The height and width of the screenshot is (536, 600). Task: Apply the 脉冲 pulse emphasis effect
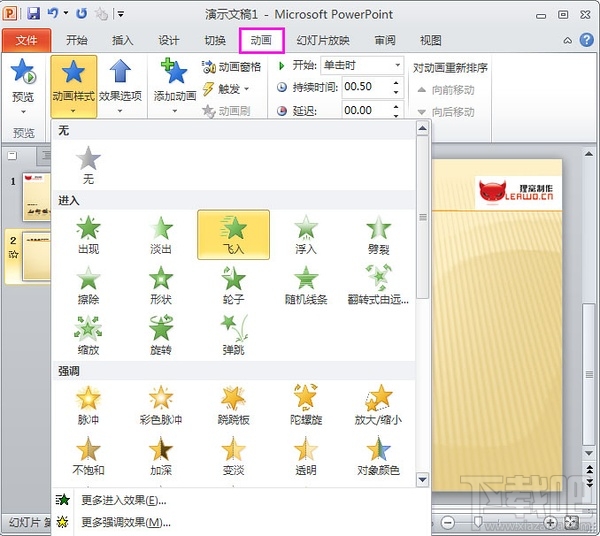(x=88, y=406)
